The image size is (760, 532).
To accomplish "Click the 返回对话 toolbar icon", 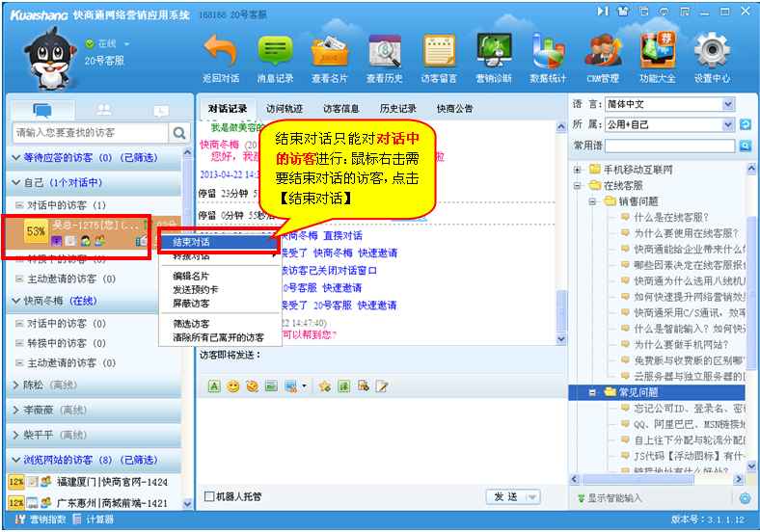I will (221, 52).
